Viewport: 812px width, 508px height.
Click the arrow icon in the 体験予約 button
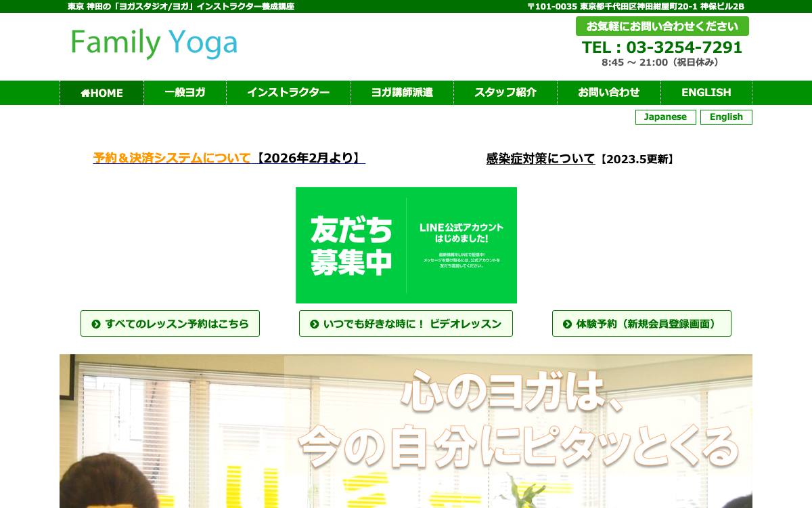(x=567, y=324)
